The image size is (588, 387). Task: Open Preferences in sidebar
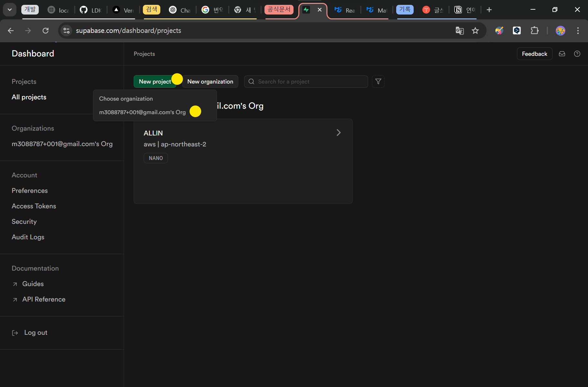click(x=30, y=191)
